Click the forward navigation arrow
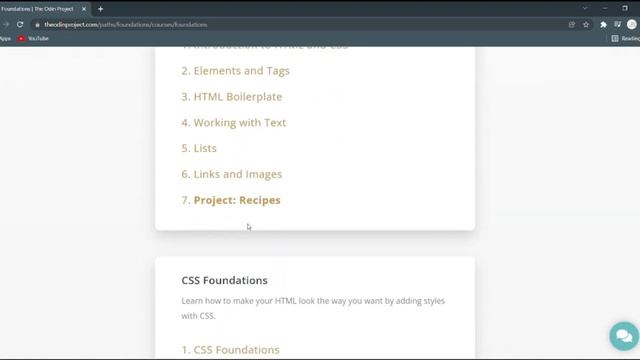 click(x=6, y=24)
